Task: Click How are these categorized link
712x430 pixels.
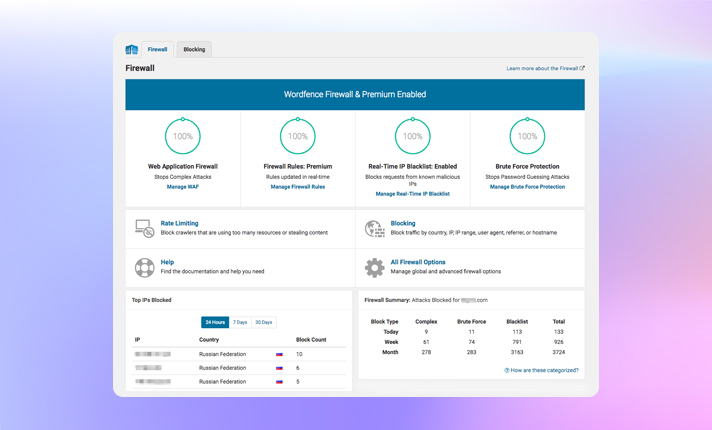Action: (542, 370)
